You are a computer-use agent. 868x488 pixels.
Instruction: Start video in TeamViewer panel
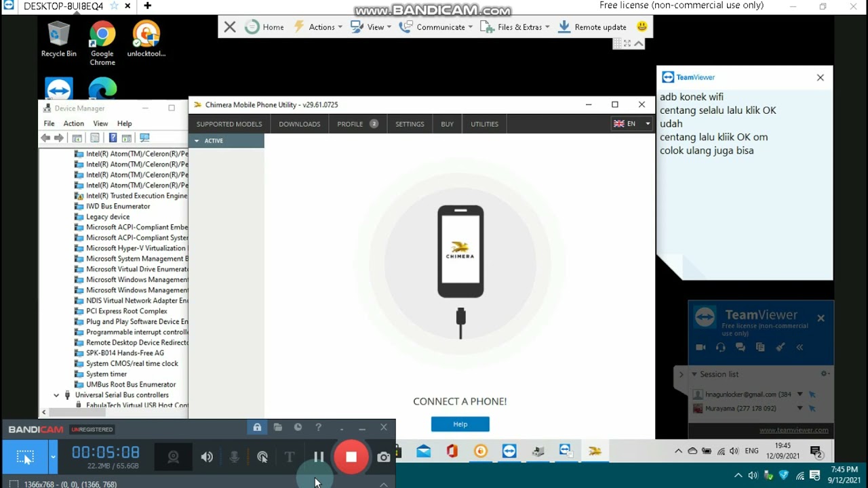pyautogui.click(x=701, y=347)
